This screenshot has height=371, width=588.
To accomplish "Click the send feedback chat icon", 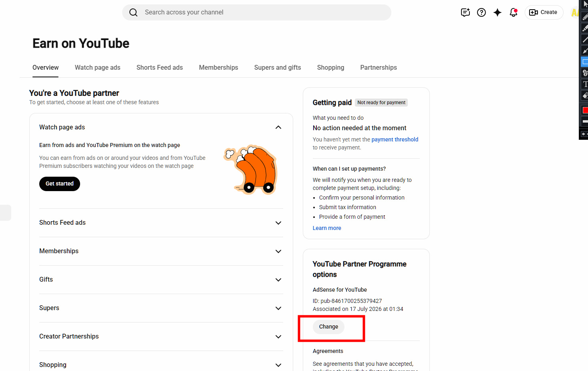I will pyautogui.click(x=465, y=12).
